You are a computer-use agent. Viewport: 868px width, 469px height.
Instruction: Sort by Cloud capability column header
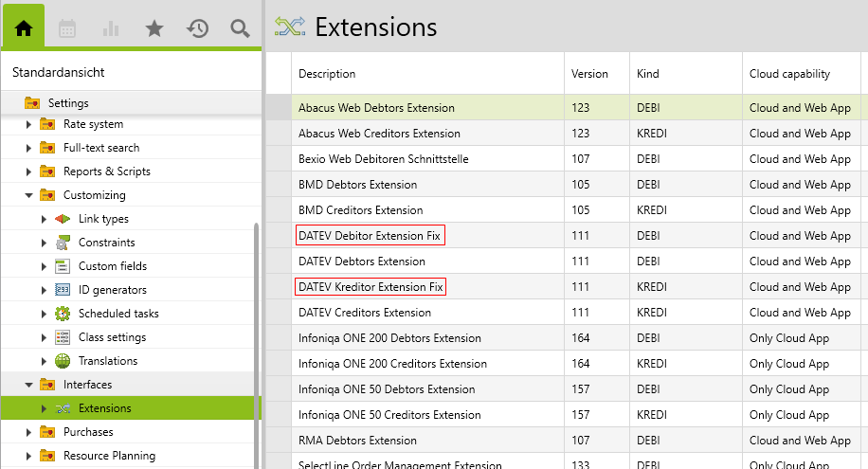pos(789,74)
